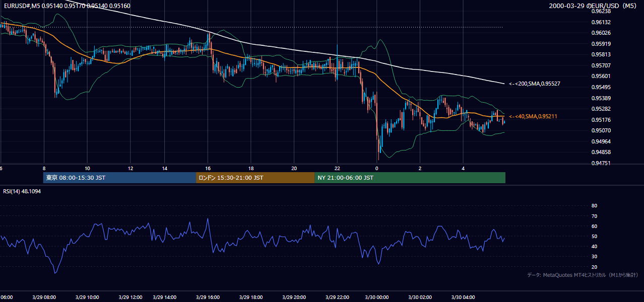Screen dimensions: 644x302
Task: Click the 0.95813 price axis label
Action: [x=601, y=55]
